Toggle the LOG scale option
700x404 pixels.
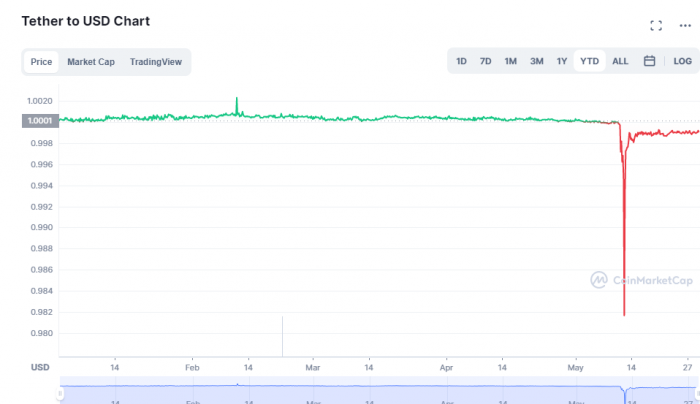[682, 61]
